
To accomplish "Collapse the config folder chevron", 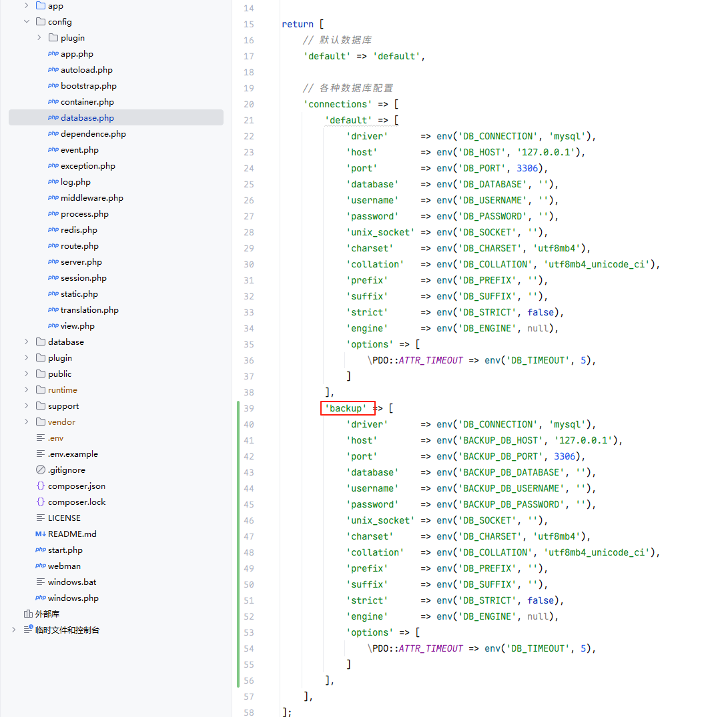I will (27, 22).
